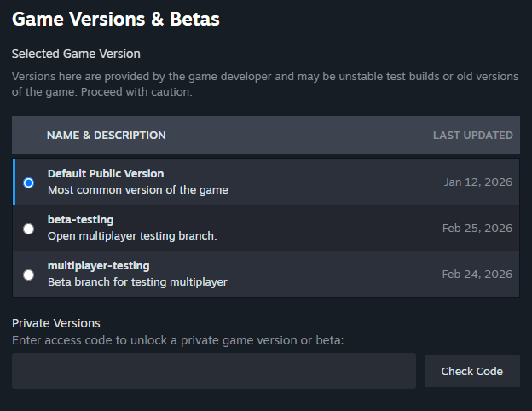Click the multiplayer-testing branch name
Viewport: 532px width, 411px height.
click(98, 266)
